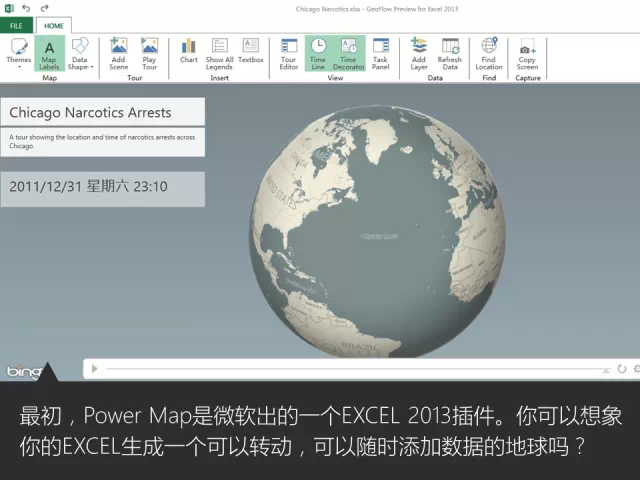Click the timeline progress slider track
The height and width of the screenshot is (480, 640).
tap(350, 369)
